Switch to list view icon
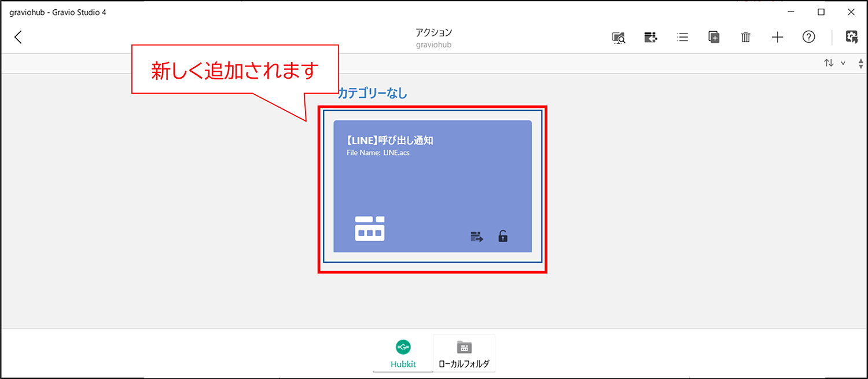Screen dimensions: 868x379 click(x=683, y=38)
